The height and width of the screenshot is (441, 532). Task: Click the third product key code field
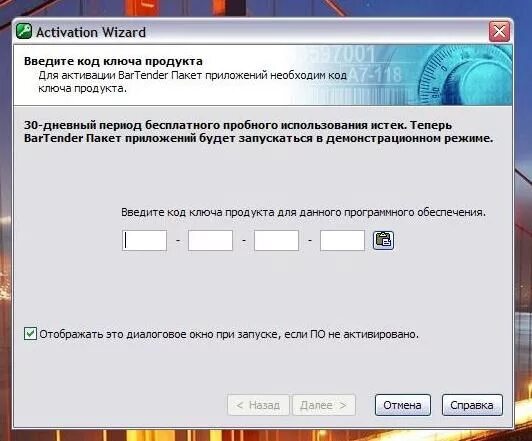277,241
